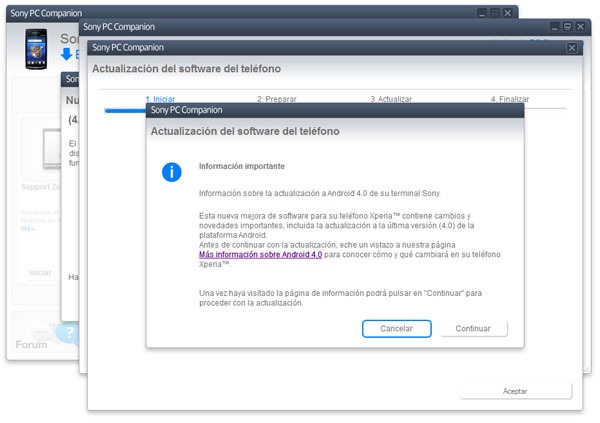Maximize the second Sony PC Companion window
This screenshot has width=600, height=423.
point(567,26)
